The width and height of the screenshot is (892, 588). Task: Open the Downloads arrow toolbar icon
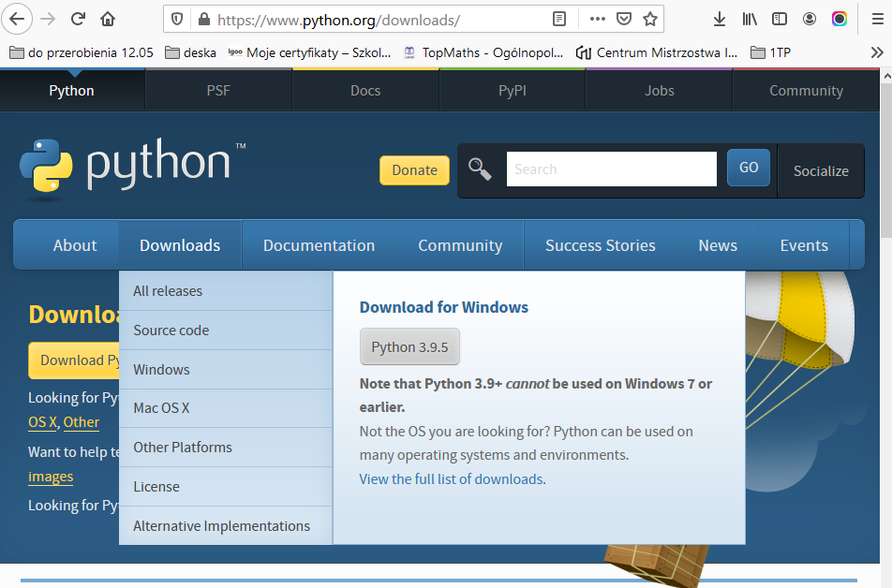click(720, 20)
